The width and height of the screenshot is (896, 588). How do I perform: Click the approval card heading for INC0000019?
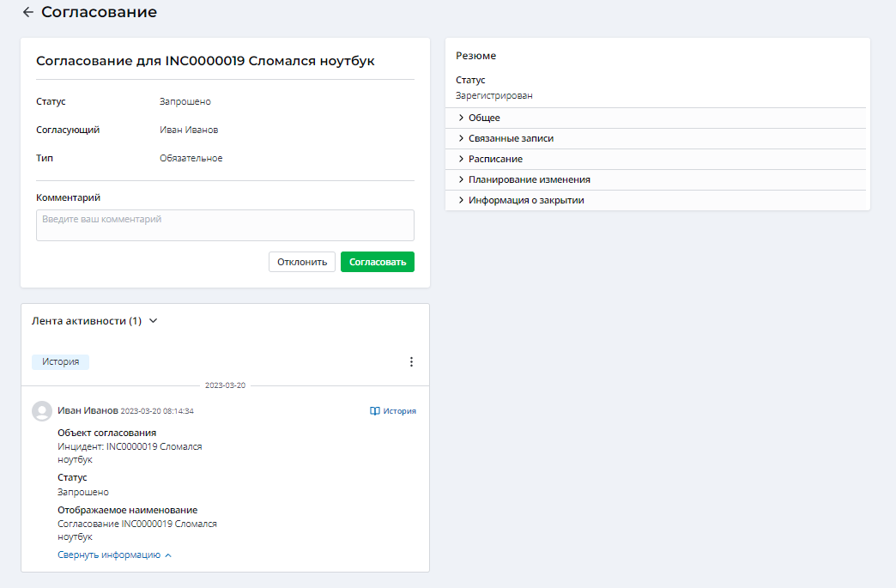coord(205,61)
